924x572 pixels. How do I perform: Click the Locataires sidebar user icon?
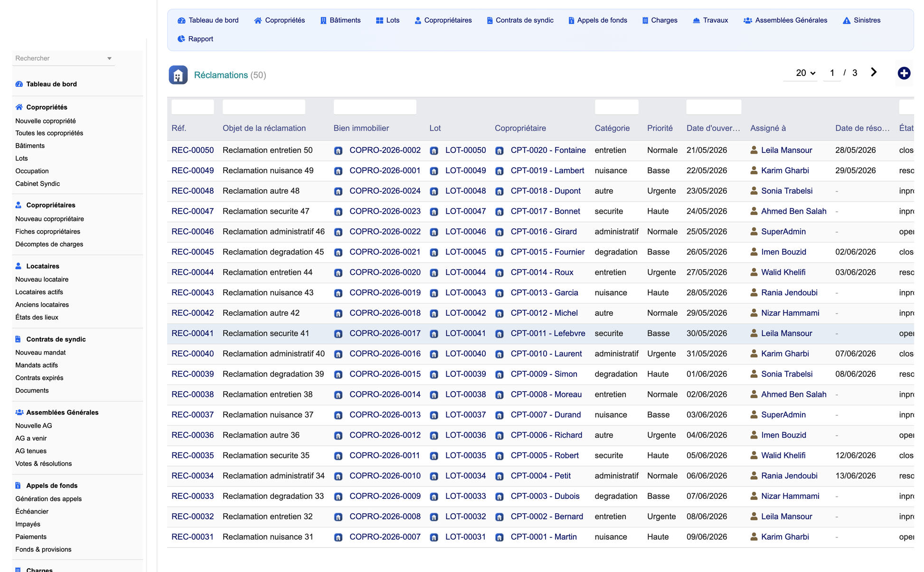click(19, 266)
